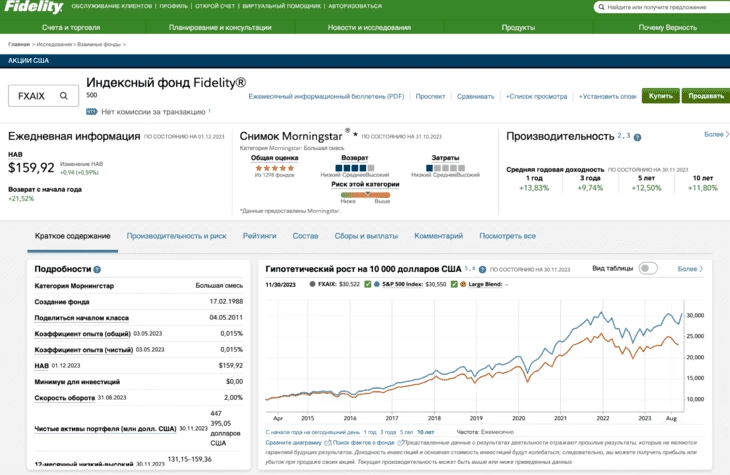Uncheck the Large Blend checkbox
This screenshot has height=475, width=730.
coord(454,284)
